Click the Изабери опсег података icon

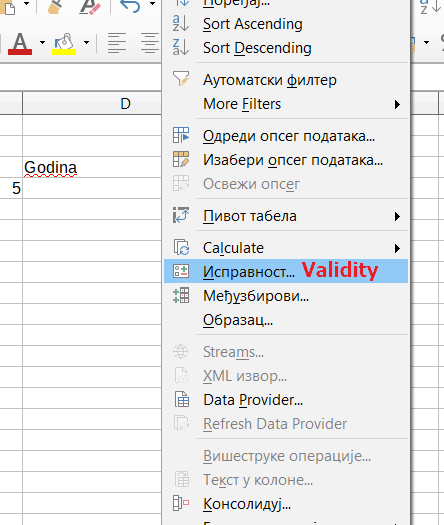click(181, 159)
